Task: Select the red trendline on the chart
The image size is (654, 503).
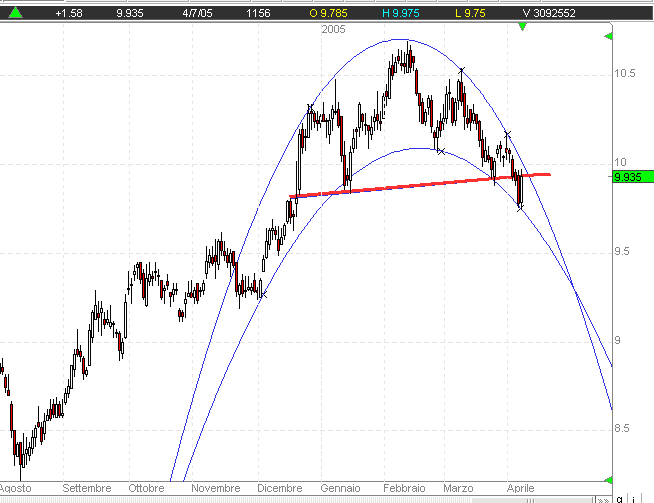Action: [400, 185]
